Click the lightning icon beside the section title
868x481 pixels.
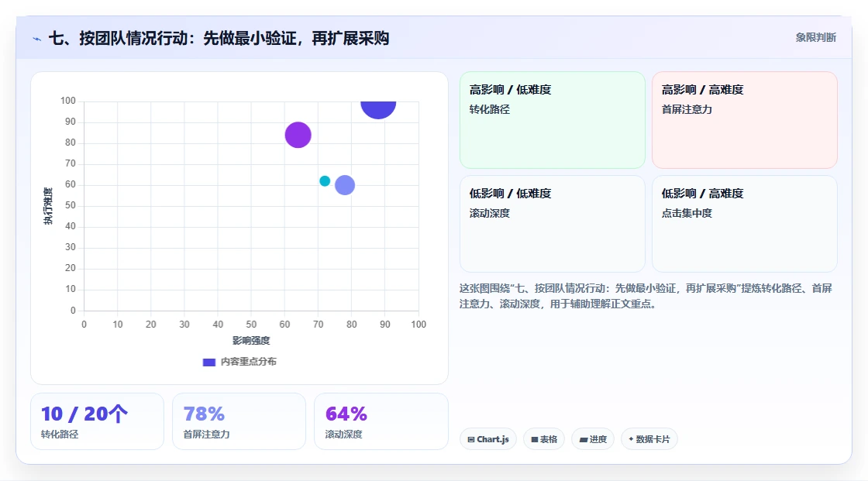coord(37,39)
